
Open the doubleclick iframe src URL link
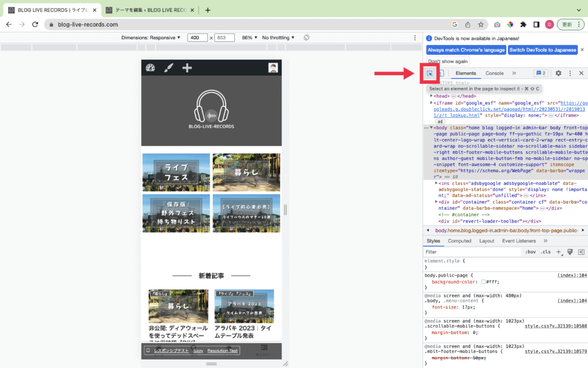click(x=510, y=109)
